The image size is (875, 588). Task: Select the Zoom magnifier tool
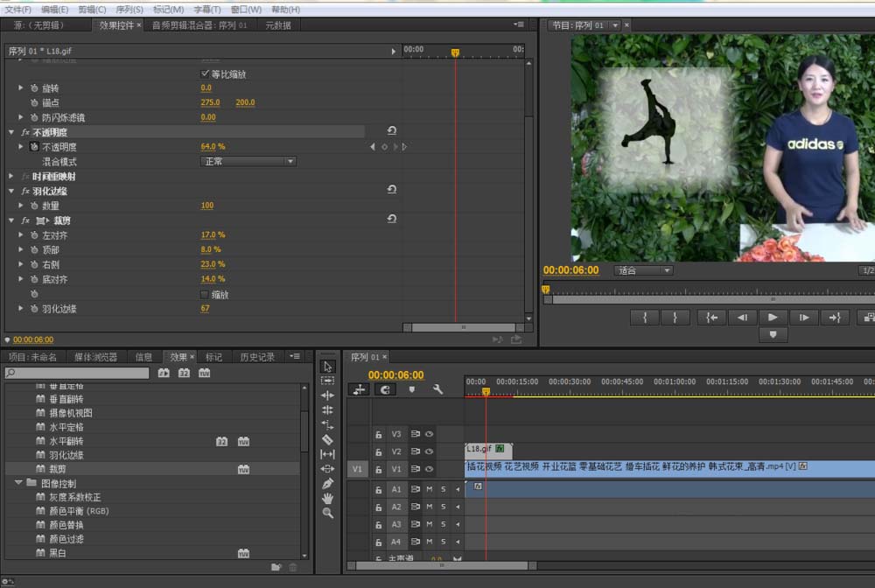tap(328, 513)
